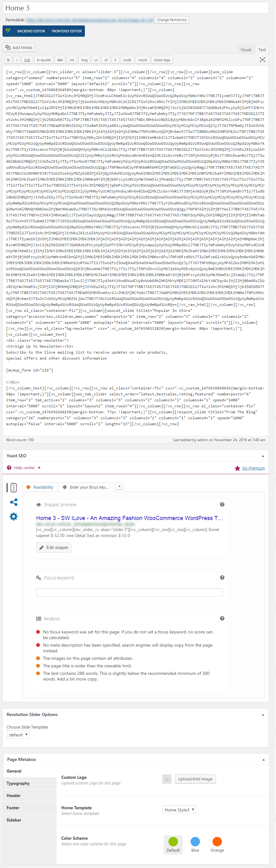The width and height of the screenshot is (276, 868).
Task: Select the focus keyword tab
Action: pyautogui.click(x=86, y=487)
